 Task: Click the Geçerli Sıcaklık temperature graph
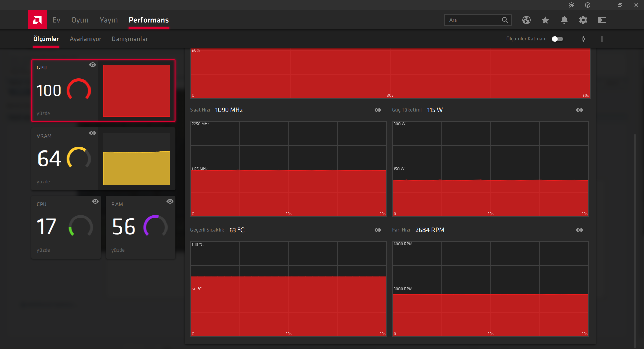[x=288, y=289]
